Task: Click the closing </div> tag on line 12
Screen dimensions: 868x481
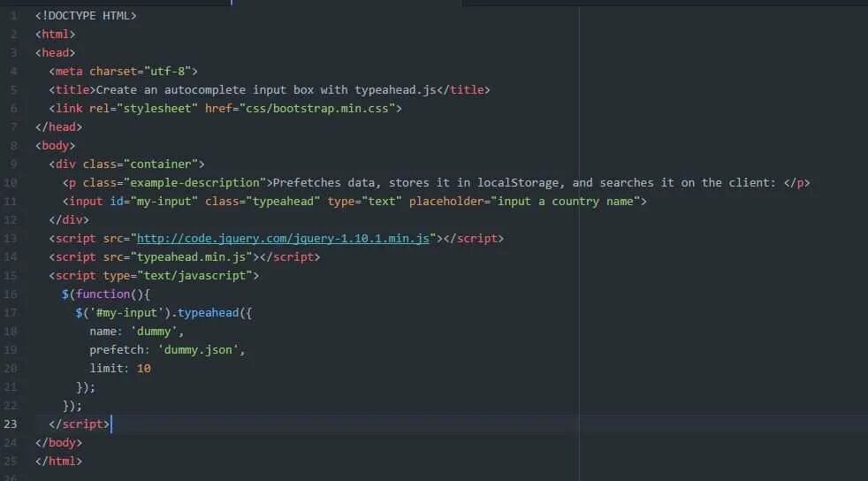Action: [x=69, y=220]
